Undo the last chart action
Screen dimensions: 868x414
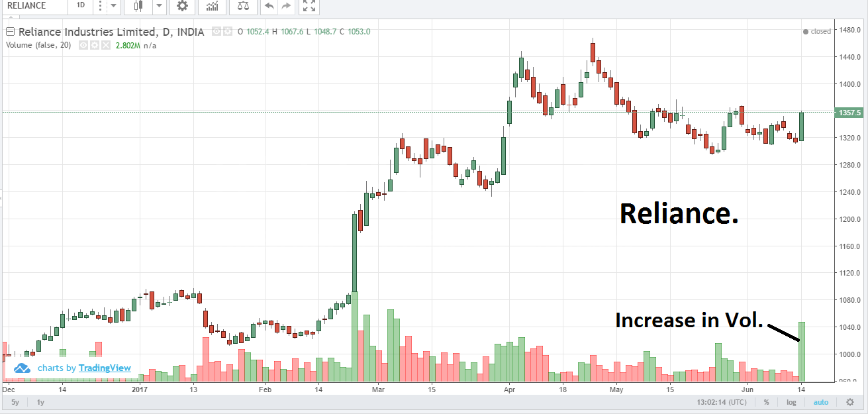point(269,6)
